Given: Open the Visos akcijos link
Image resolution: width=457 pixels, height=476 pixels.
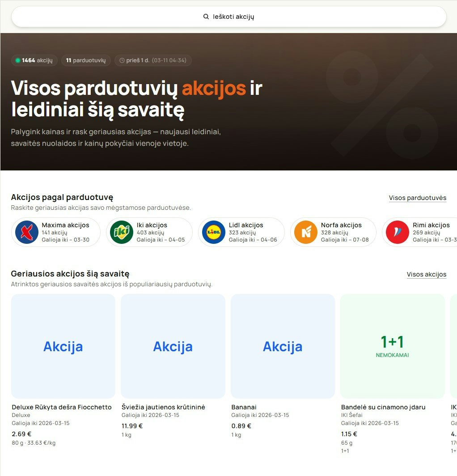Looking at the screenshot, I should tap(426, 274).
